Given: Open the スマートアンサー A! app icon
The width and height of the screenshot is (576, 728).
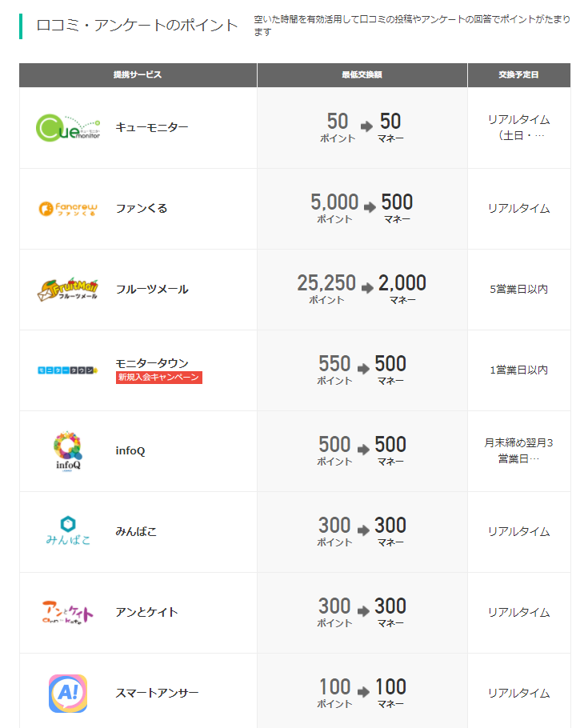Looking at the screenshot, I should pos(68,693).
